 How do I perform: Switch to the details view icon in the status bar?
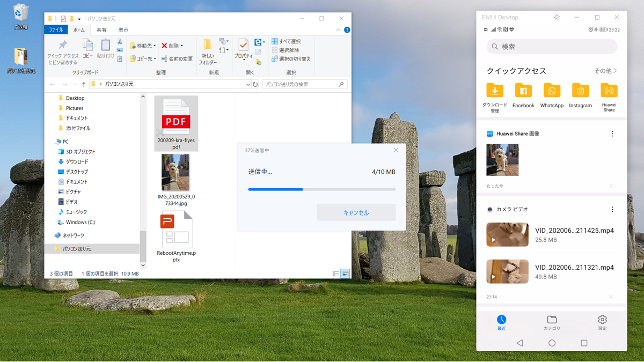tap(336, 274)
